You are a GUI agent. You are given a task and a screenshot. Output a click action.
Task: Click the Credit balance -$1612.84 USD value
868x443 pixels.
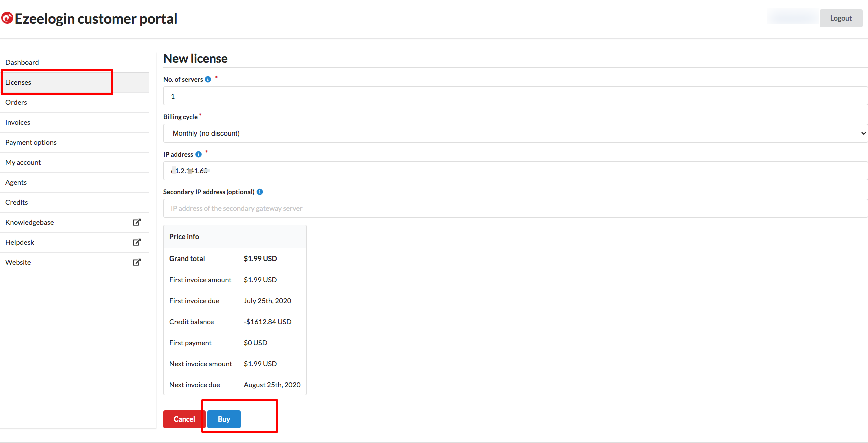(x=268, y=322)
